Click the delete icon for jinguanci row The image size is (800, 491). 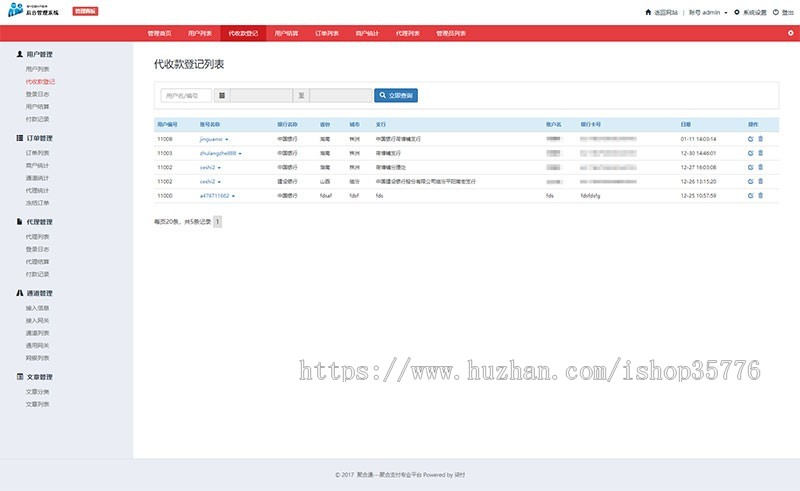(760, 139)
